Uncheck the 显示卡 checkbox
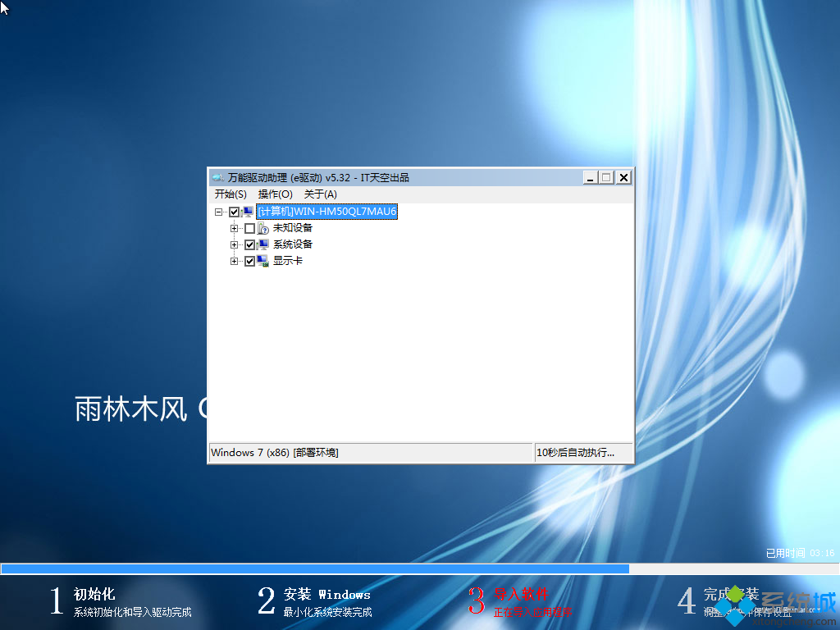This screenshot has height=630, width=840. tap(249, 261)
